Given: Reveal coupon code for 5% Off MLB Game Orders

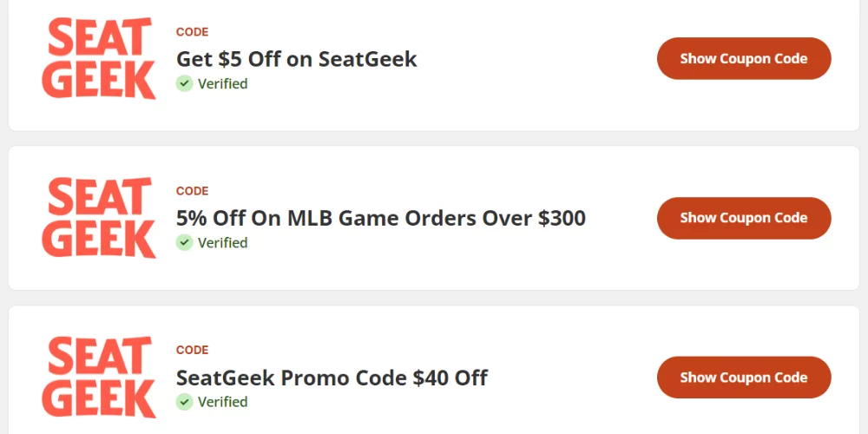Looking at the screenshot, I should (744, 218).
